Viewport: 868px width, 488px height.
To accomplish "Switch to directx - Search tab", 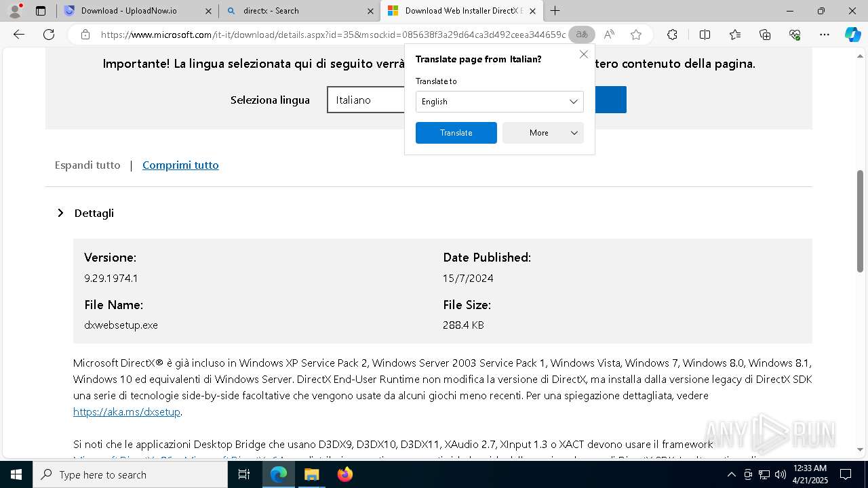I will click(x=299, y=11).
